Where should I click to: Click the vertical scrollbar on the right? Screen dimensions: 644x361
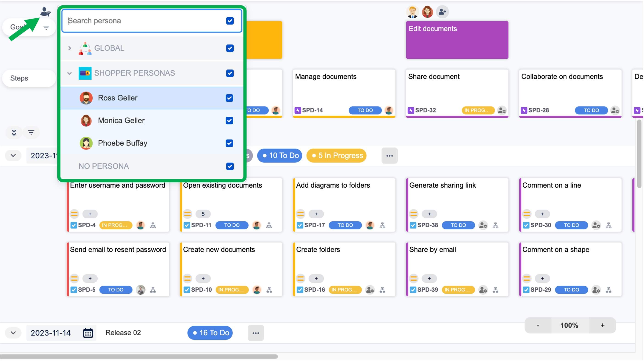tap(639, 154)
